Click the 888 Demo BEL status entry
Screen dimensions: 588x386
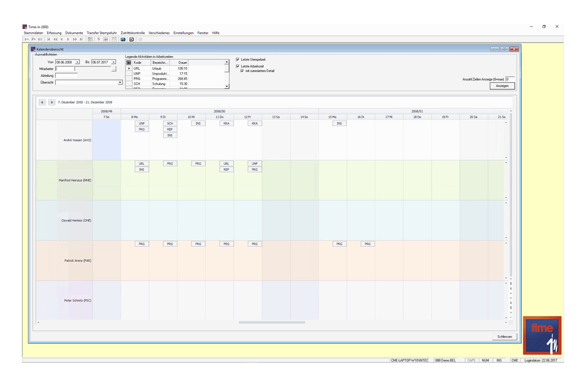pos(445,360)
